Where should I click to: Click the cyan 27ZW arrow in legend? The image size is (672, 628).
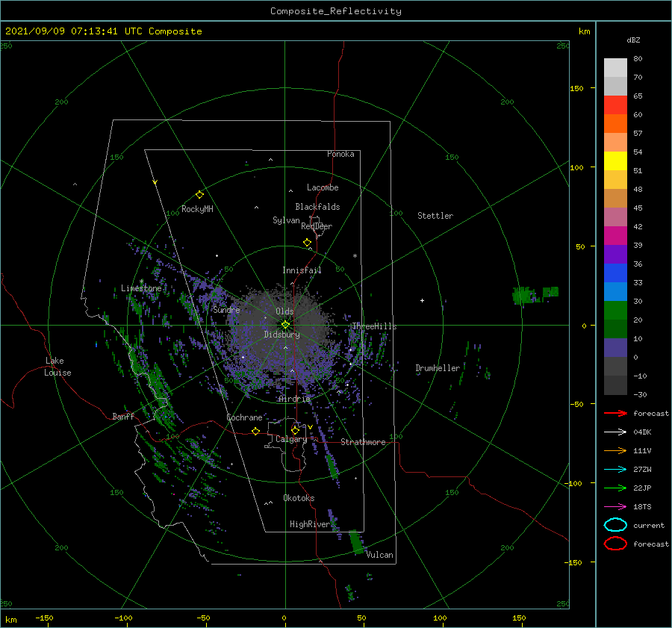tap(615, 470)
